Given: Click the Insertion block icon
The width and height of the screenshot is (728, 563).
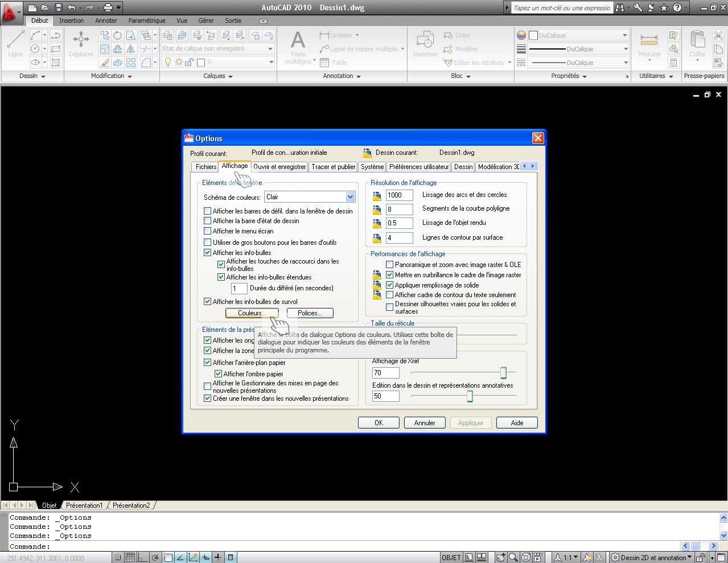Looking at the screenshot, I should point(425,44).
